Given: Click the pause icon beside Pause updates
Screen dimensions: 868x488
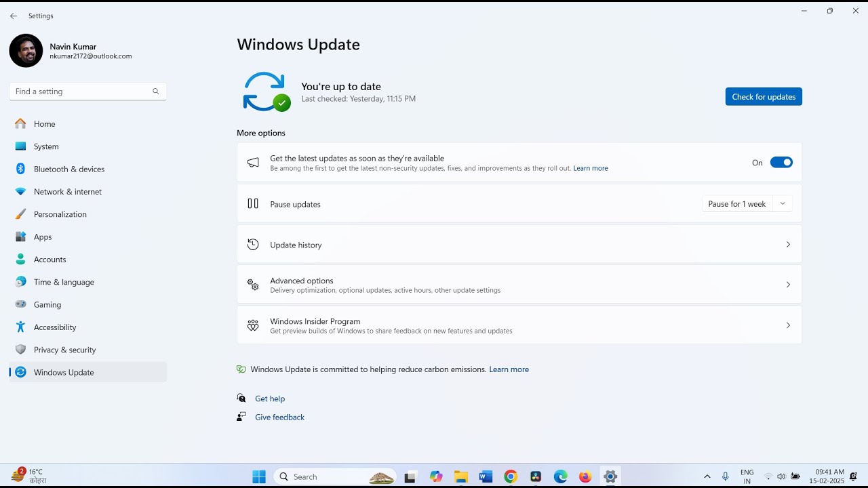Looking at the screenshot, I should point(253,203).
